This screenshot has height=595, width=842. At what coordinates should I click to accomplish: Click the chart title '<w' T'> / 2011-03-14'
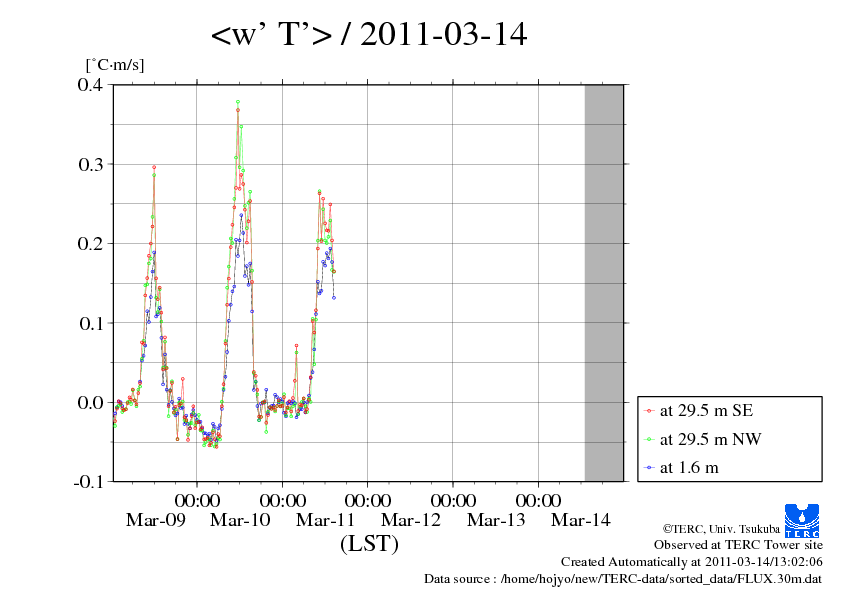click(x=369, y=34)
